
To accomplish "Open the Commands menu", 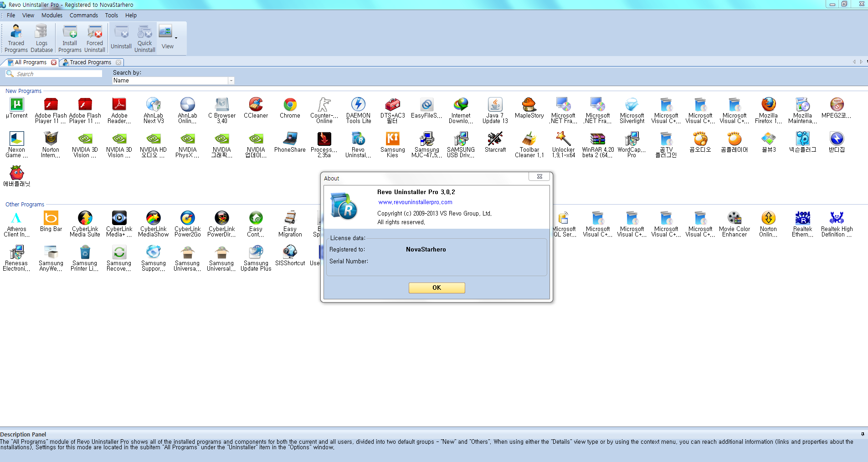I will tap(84, 15).
